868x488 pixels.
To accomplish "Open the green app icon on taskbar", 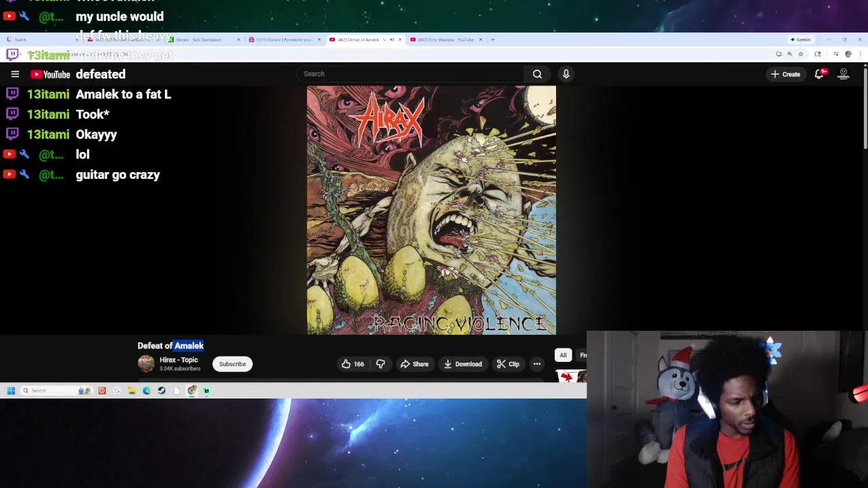I will coord(207,390).
